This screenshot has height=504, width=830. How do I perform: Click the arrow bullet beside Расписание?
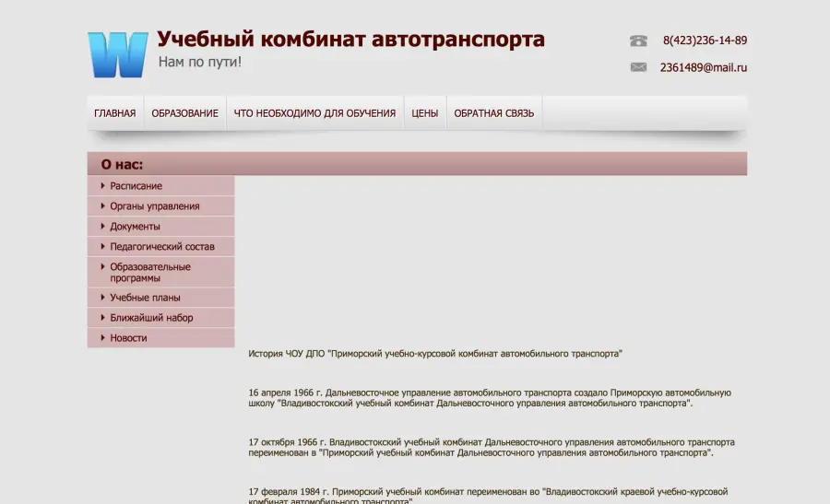102,186
